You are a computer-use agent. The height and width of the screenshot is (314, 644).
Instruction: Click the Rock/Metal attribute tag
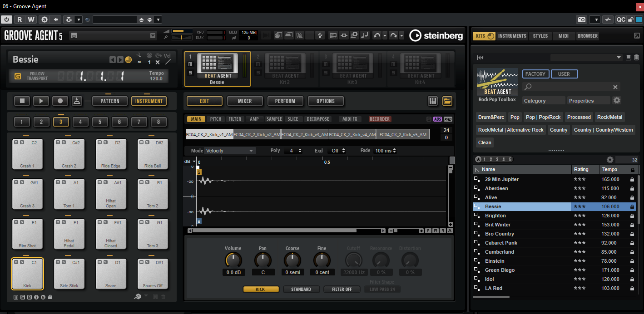coord(609,117)
